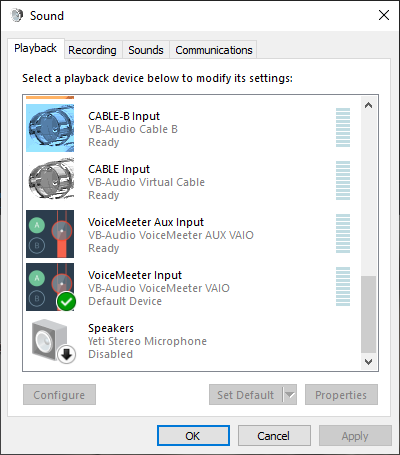Click the device list scrollbar thumb
This screenshot has width=400, height=455.
pos(368,314)
